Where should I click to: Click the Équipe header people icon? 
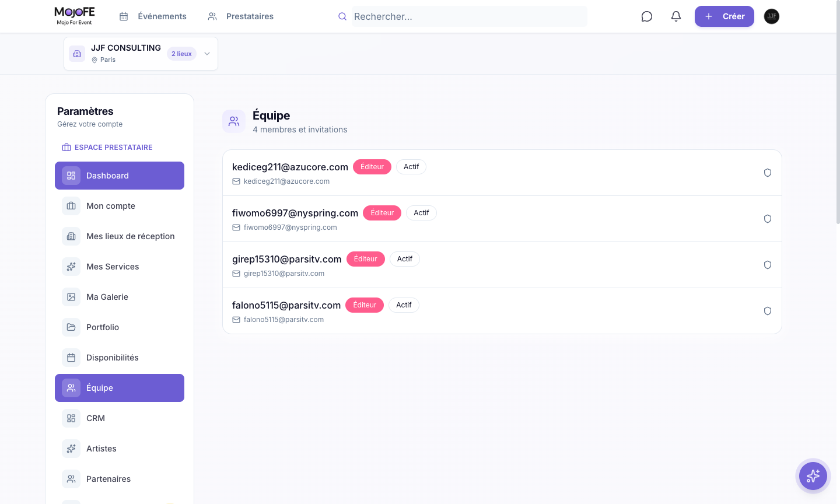(x=234, y=121)
